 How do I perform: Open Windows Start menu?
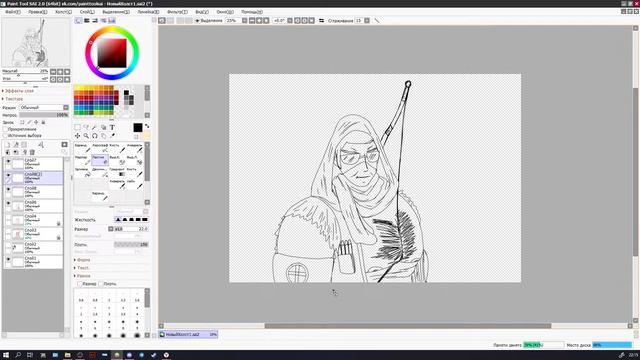pos(6,355)
